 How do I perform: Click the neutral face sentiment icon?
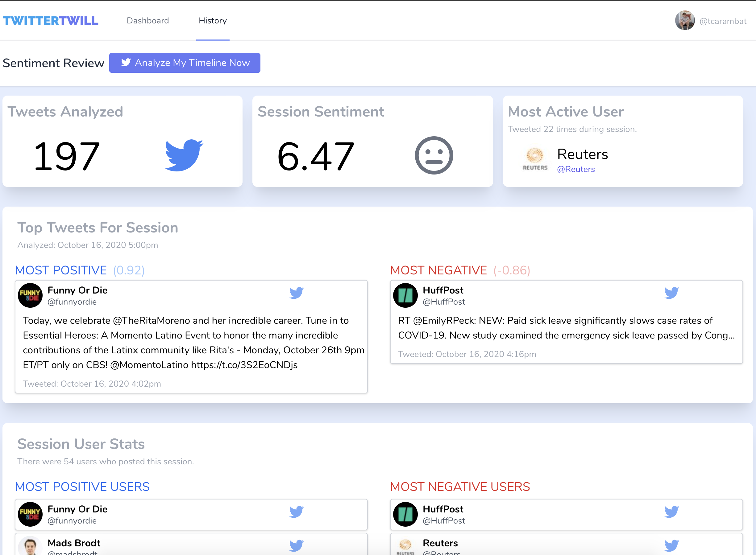click(x=434, y=155)
